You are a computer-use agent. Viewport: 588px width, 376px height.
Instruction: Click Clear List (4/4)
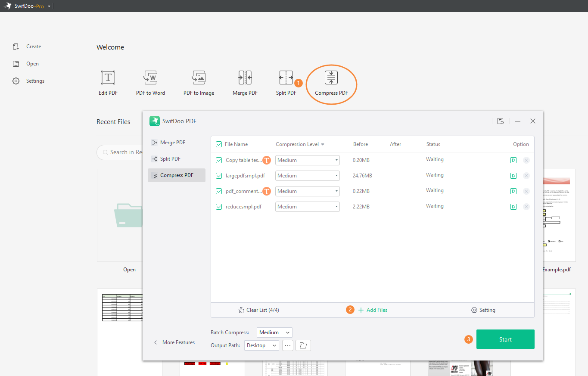coord(258,310)
